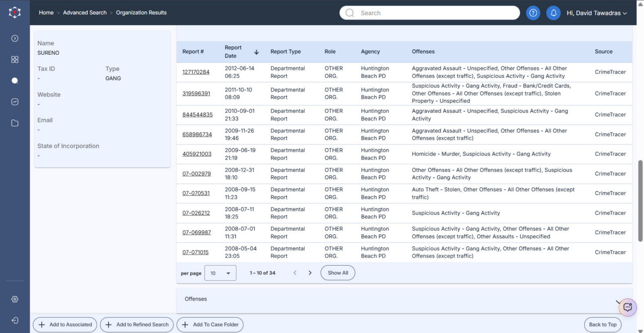Open the notifications bell icon
Image resolution: width=644 pixels, height=333 pixels.
coord(553,13)
